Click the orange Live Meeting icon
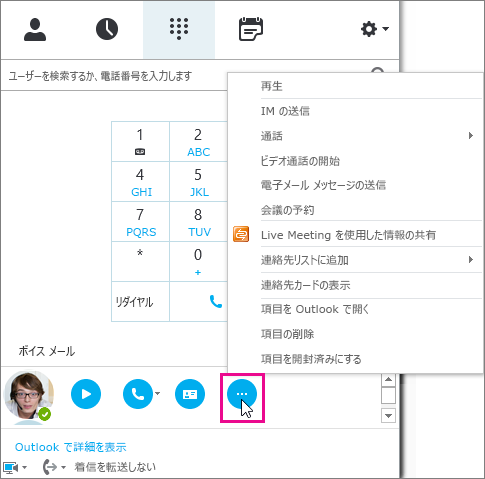The height and width of the screenshot is (479, 485). coord(241,234)
